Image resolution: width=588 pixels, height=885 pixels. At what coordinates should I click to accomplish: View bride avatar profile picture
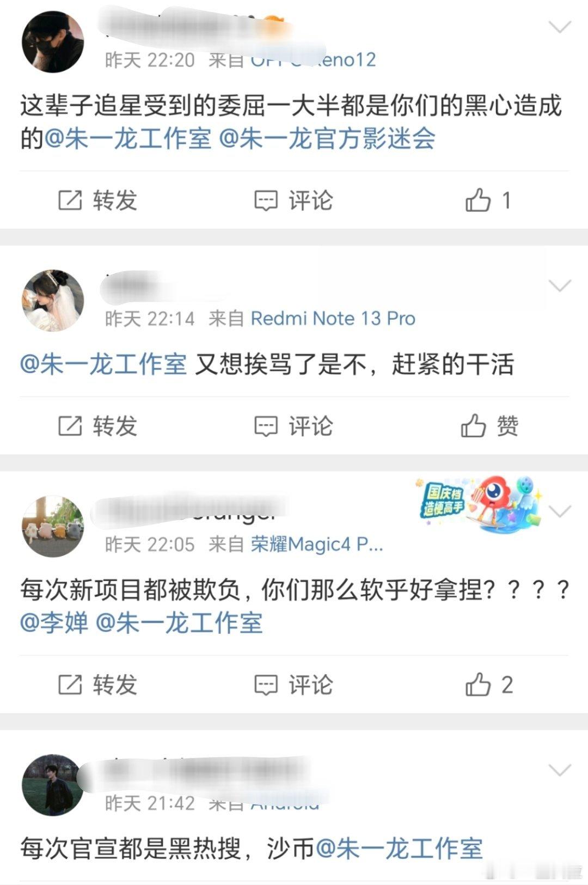click(x=53, y=300)
